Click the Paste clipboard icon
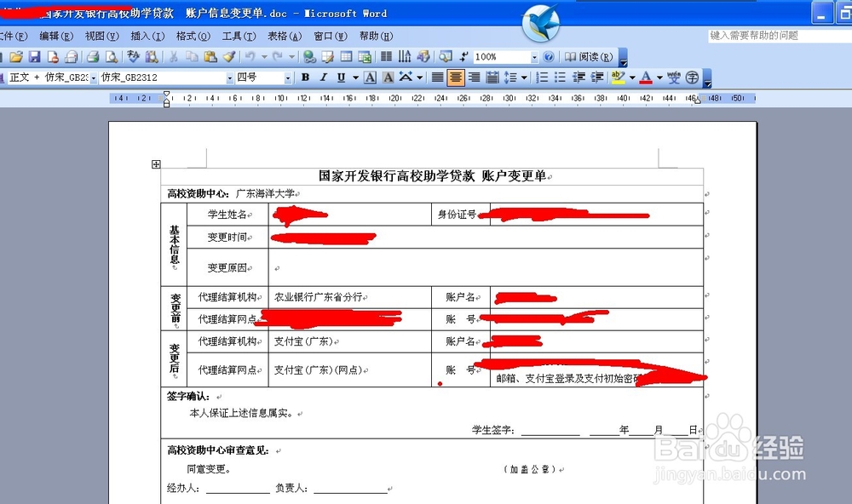 pos(210,56)
